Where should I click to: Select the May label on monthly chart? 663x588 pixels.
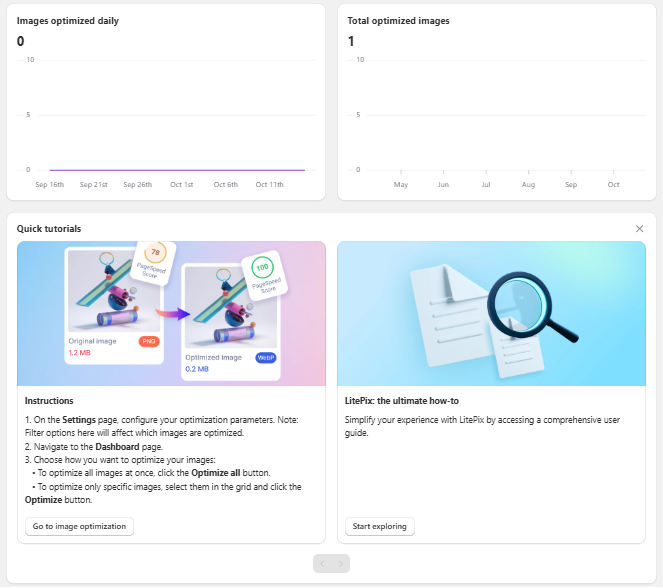pos(401,185)
